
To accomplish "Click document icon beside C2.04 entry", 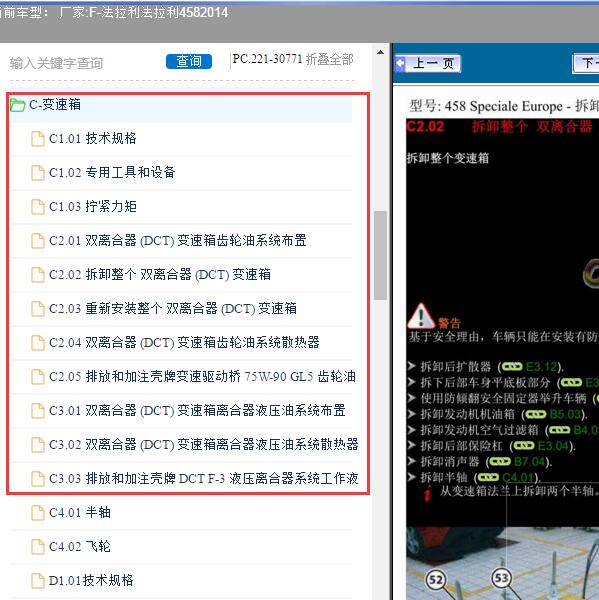I will [38, 343].
